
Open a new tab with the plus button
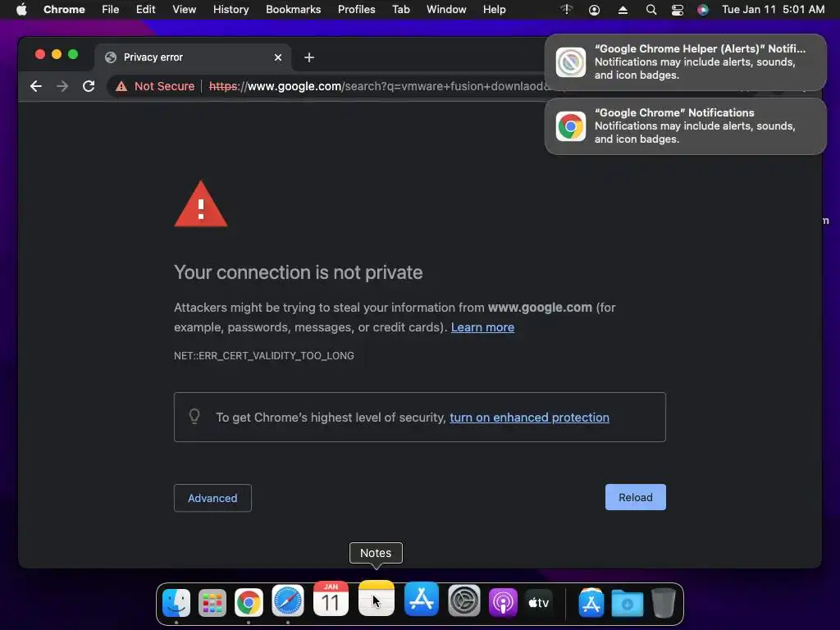309,57
